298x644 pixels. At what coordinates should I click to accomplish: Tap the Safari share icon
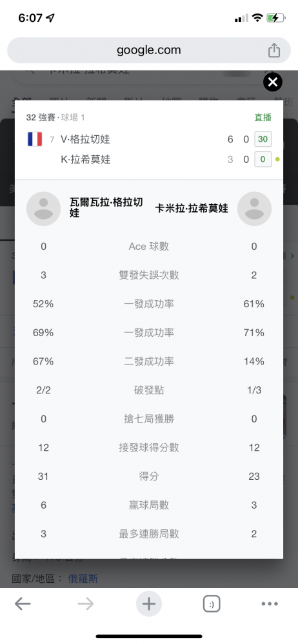click(x=273, y=50)
